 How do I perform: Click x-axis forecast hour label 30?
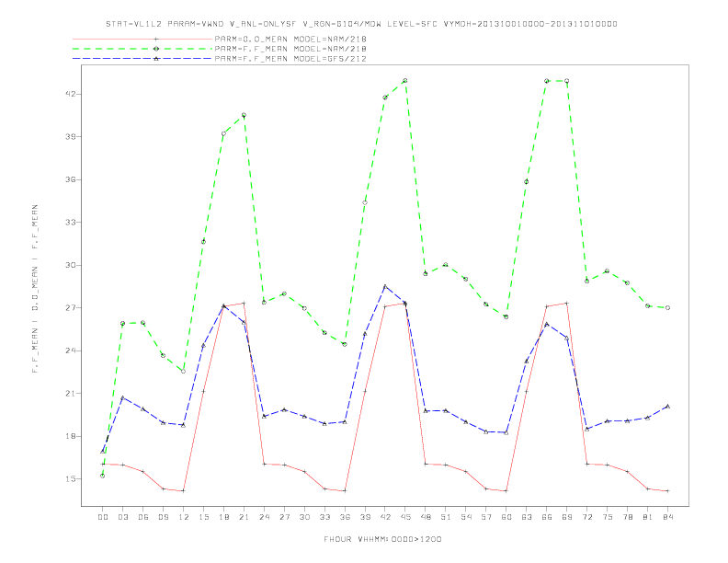point(304,517)
